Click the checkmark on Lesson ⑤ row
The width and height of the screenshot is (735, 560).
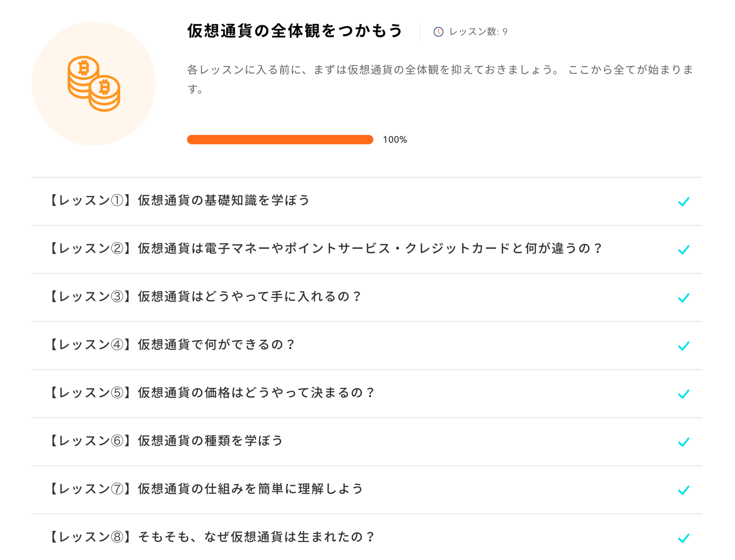click(x=683, y=394)
